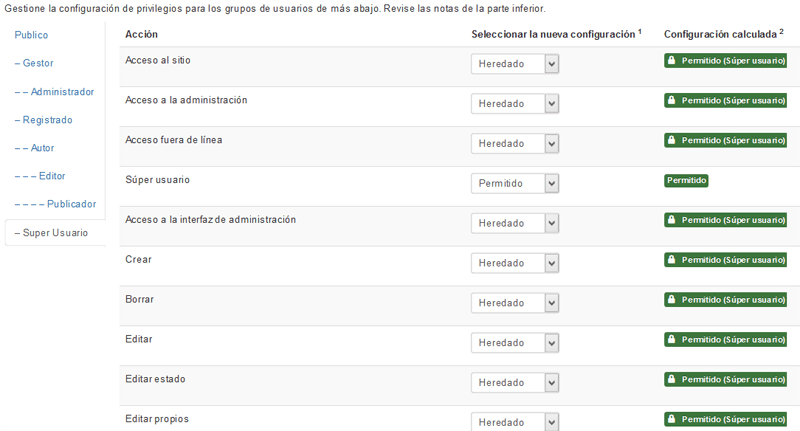Click the lock icon in Acceso al sitio row

tap(671, 60)
